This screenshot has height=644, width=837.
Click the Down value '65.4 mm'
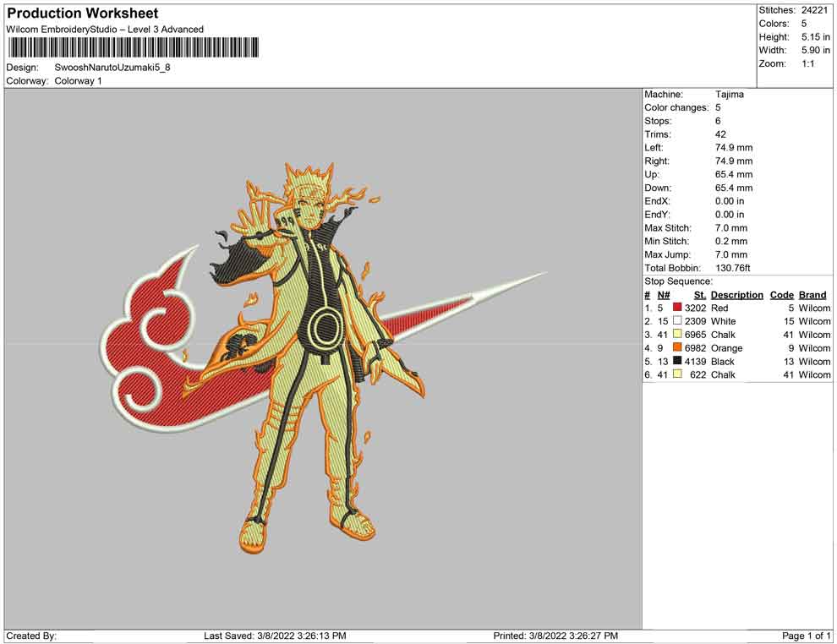pos(734,188)
